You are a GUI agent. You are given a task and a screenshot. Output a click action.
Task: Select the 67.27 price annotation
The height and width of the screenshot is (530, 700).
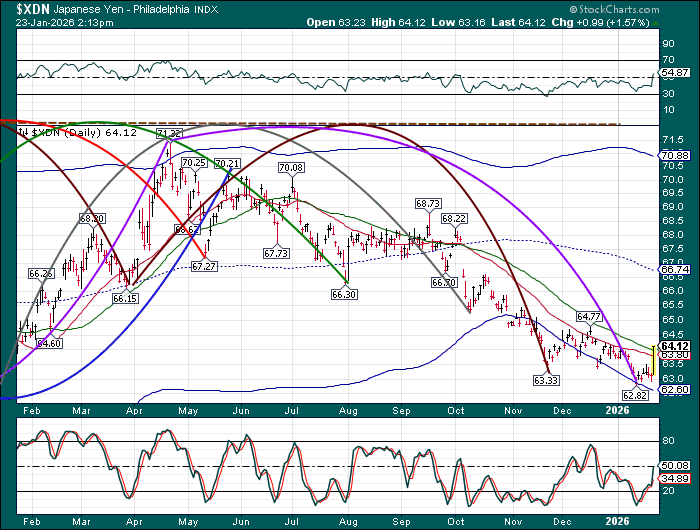click(x=204, y=266)
